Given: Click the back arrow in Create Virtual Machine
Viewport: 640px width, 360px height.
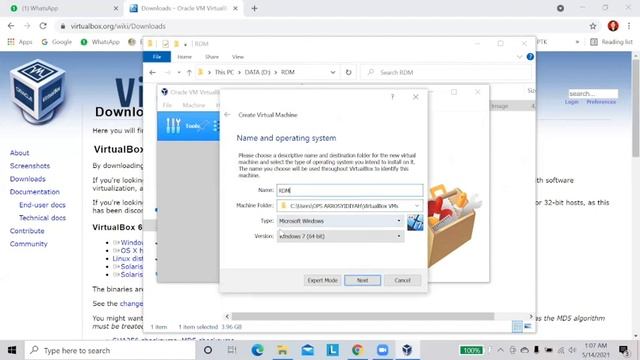Looking at the screenshot, I should (227, 115).
